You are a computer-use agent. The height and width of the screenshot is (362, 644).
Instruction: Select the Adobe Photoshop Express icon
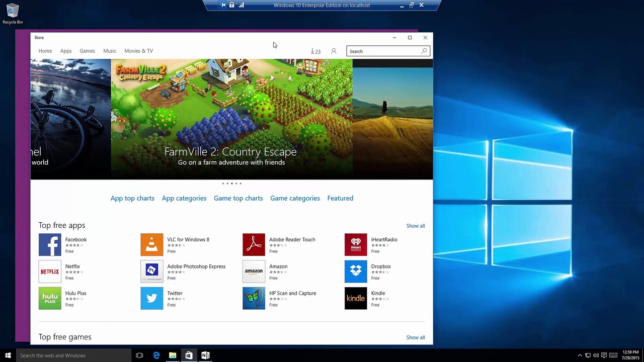[x=152, y=271]
